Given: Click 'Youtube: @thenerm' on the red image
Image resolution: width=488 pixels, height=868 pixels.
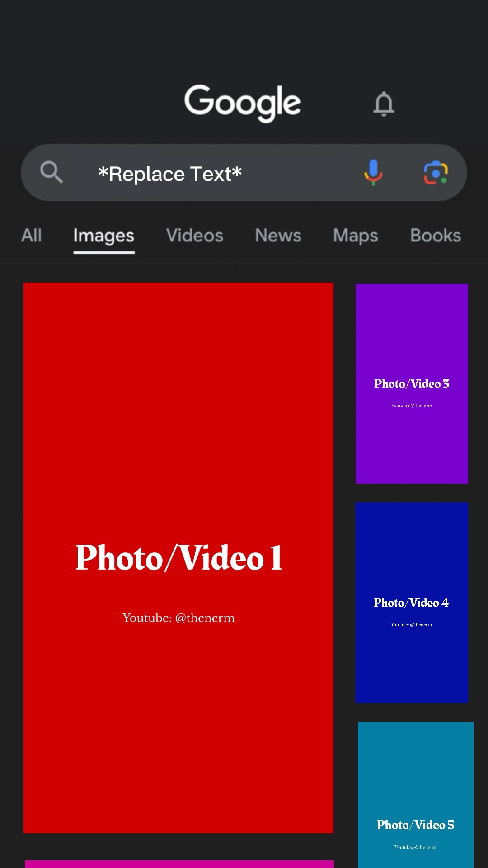Looking at the screenshot, I should click(x=178, y=618).
